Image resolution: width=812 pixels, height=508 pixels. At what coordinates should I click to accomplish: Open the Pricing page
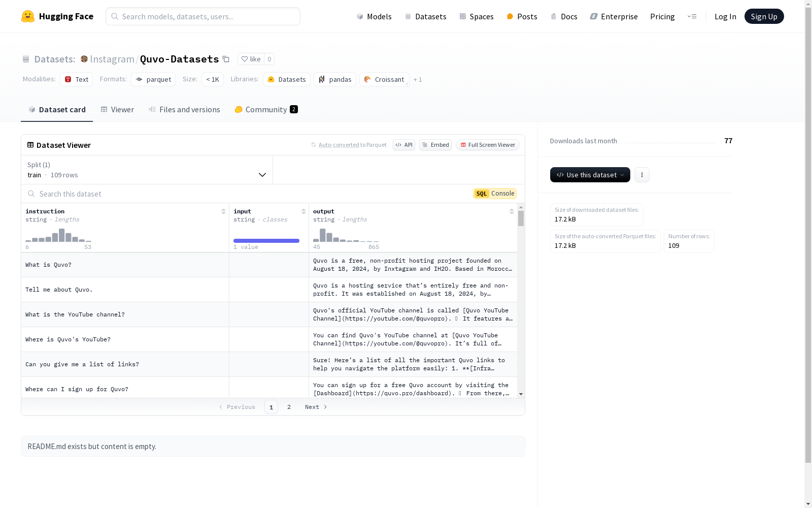(x=662, y=16)
